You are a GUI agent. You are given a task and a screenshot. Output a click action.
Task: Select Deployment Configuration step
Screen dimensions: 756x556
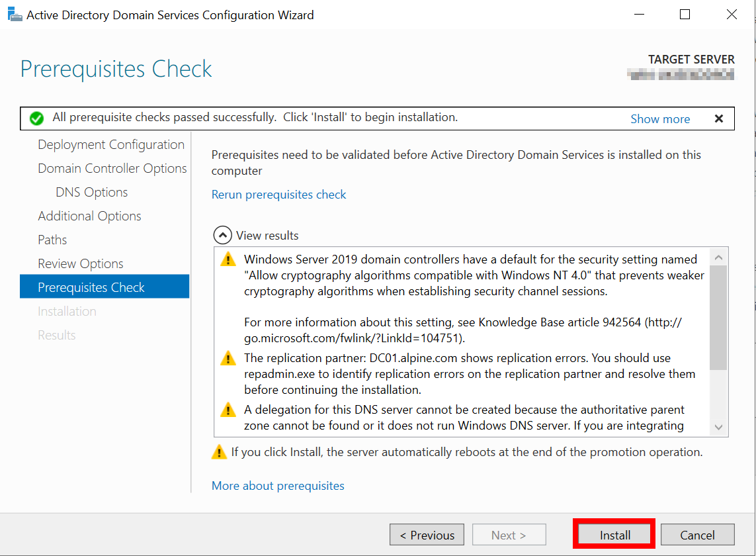[111, 144]
